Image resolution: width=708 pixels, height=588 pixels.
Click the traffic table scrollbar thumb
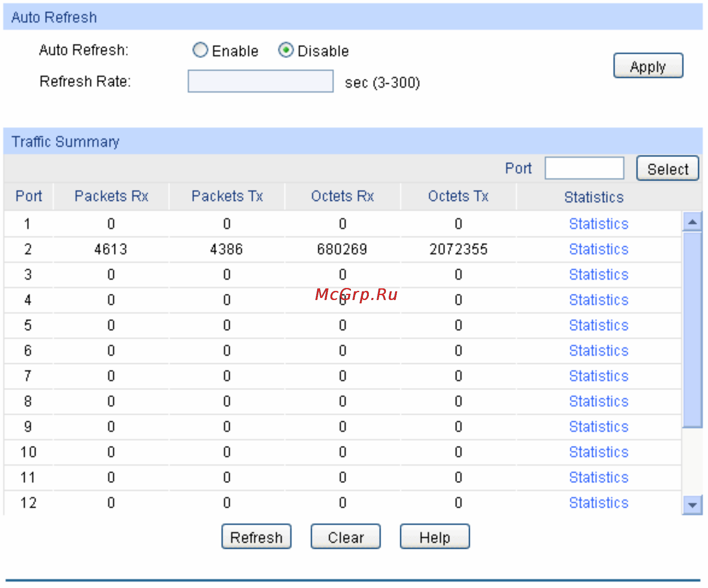(x=692, y=330)
